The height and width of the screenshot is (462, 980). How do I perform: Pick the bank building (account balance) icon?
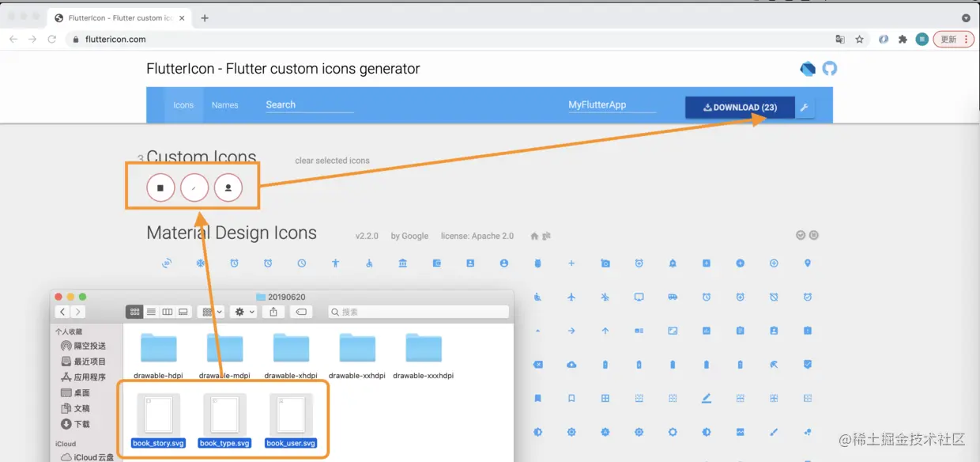403,263
